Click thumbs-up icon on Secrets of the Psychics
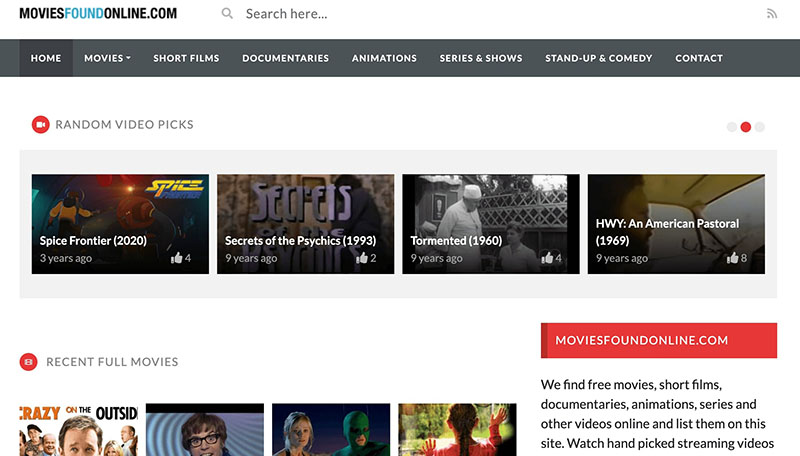 point(362,258)
